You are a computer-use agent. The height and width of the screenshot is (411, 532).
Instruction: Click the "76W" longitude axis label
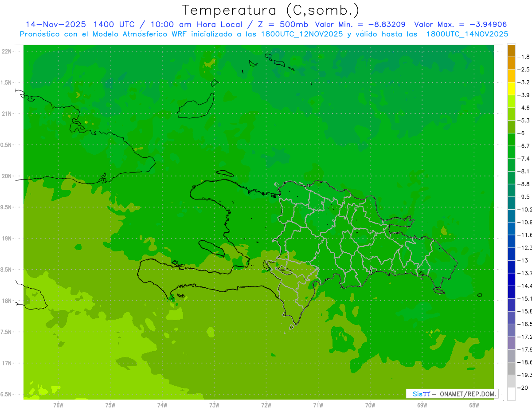[58, 405]
